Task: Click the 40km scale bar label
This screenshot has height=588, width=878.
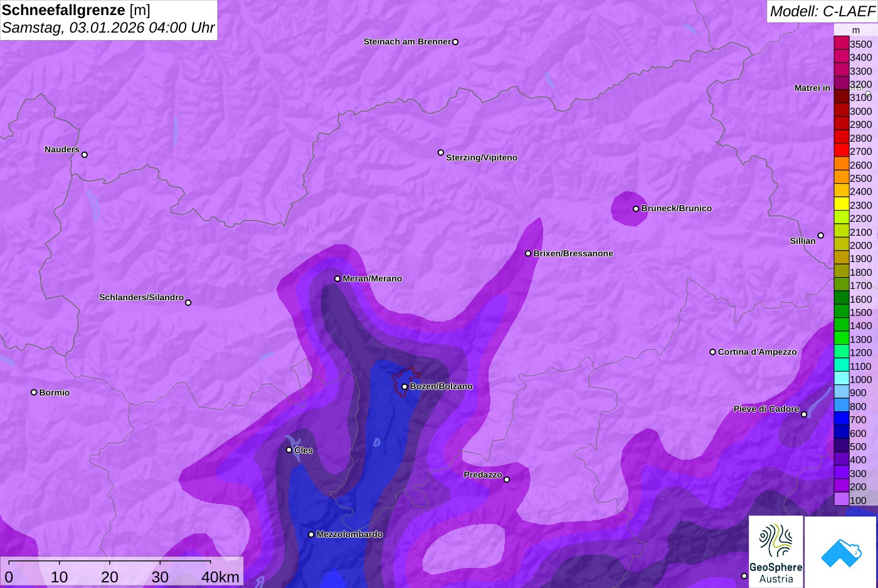Action: click(220, 577)
